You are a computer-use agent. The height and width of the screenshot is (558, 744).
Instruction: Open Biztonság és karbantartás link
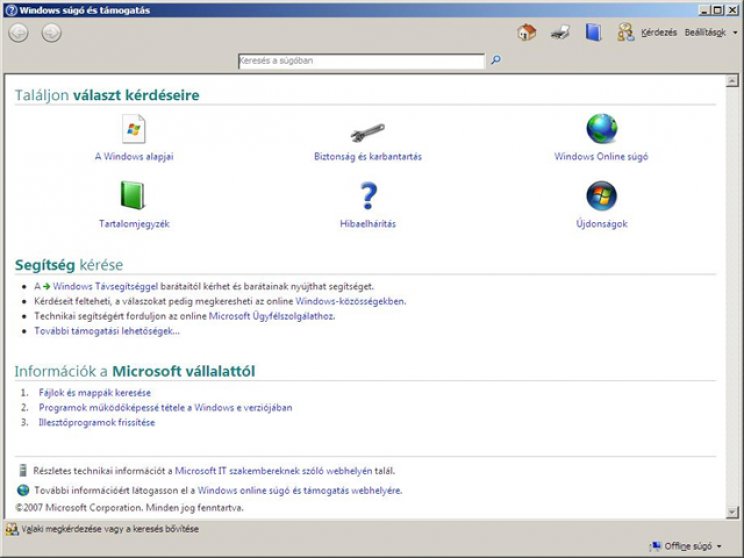(368, 157)
